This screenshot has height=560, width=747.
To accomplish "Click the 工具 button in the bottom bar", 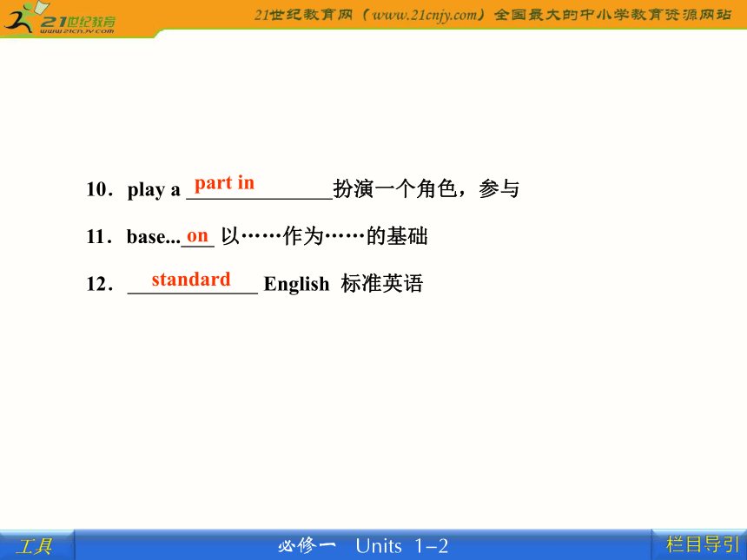I will pos(36,545).
